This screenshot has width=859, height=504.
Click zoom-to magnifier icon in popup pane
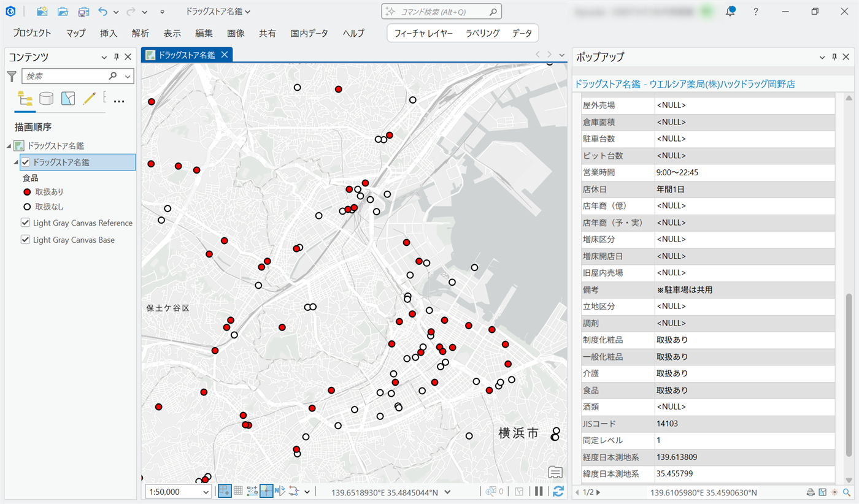click(x=847, y=492)
